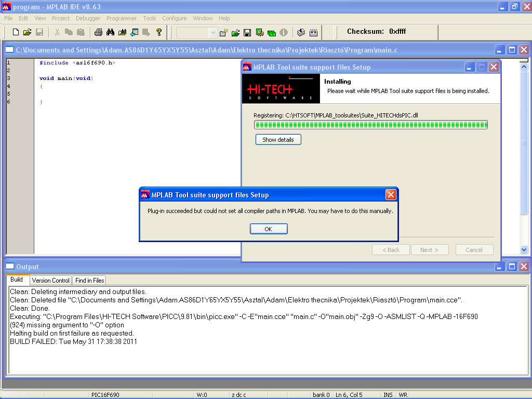Click the Print icon
This screenshot has width=532, height=399.
click(x=98, y=32)
